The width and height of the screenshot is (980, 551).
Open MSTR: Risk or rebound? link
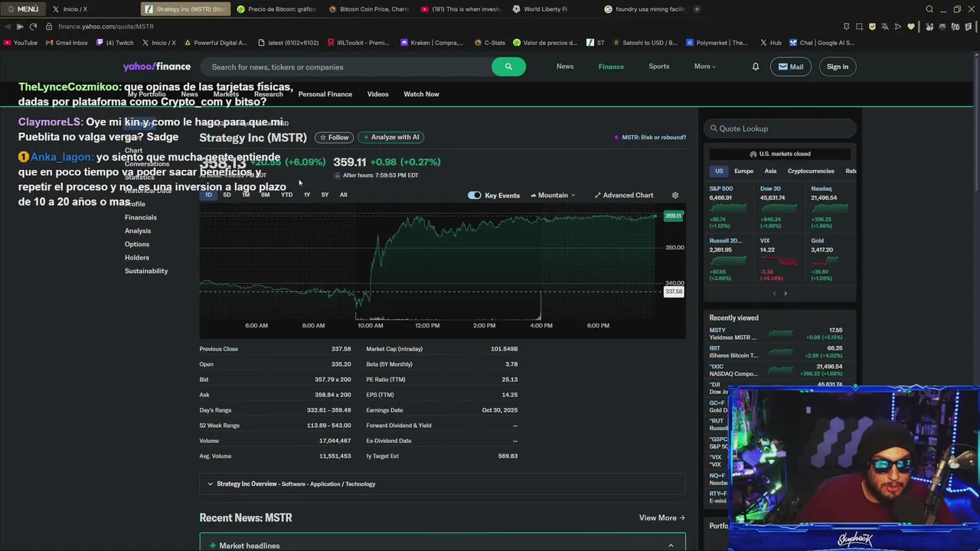650,138
